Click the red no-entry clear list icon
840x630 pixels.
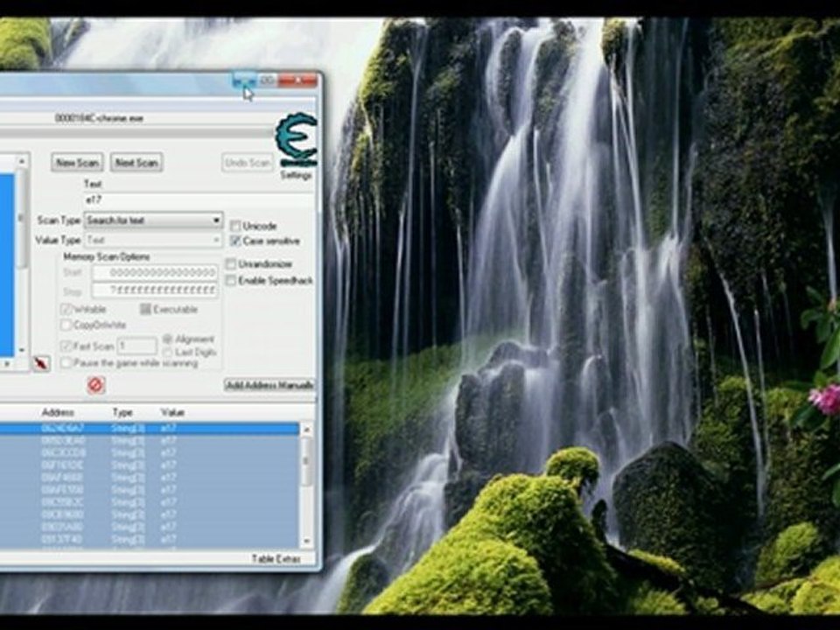pyautogui.click(x=95, y=385)
